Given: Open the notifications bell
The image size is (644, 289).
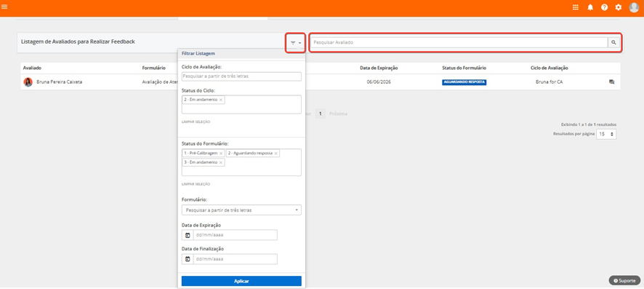Looking at the screenshot, I should click(x=590, y=7).
